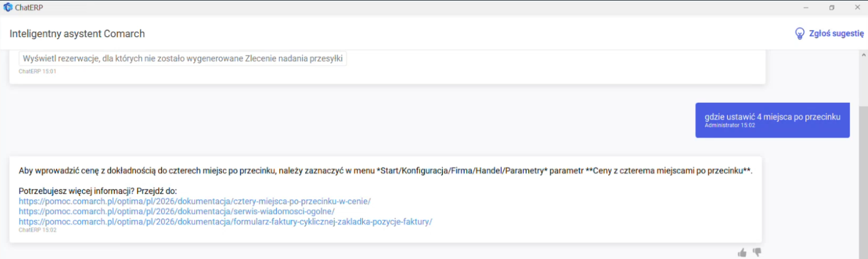Click the scrollbar up arrow
868x259 pixels.
pyautogui.click(x=863, y=55)
